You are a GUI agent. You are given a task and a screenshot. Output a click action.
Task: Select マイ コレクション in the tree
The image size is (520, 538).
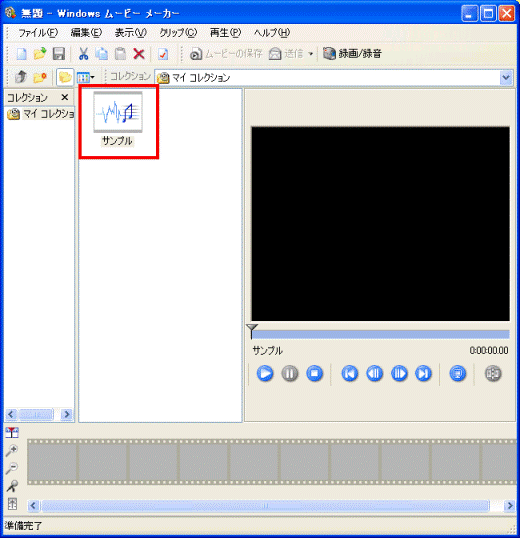pyautogui.click(x=41, y=114)
